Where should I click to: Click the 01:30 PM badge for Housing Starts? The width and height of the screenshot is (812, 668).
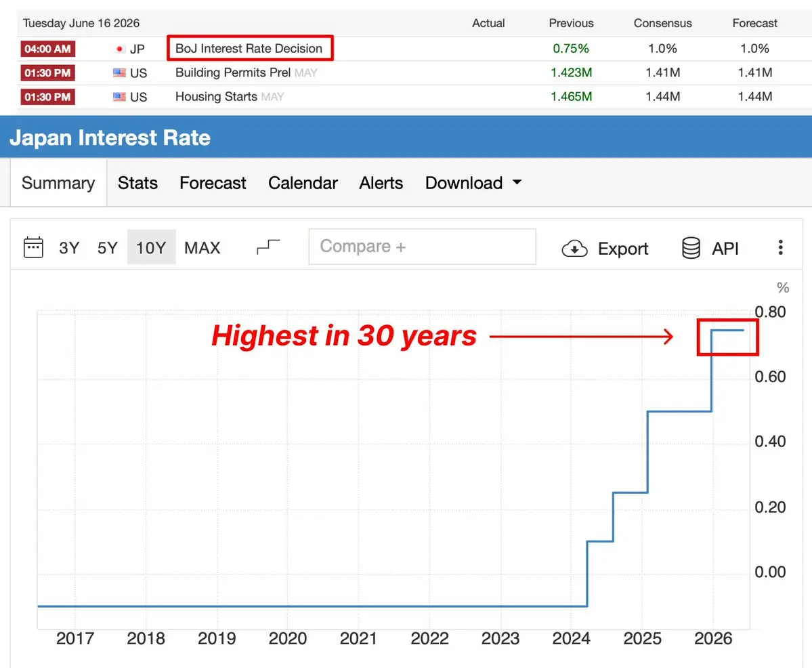(47, 97)
